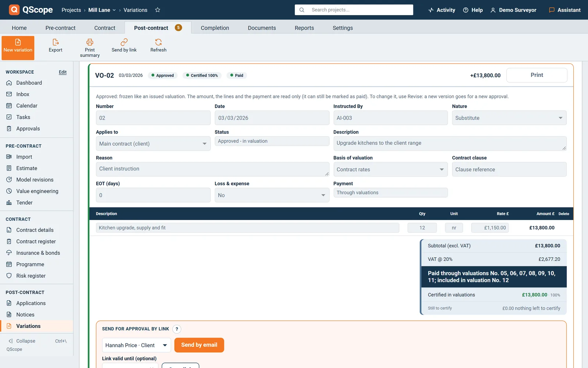Click the help question mark beside Send for approval
The width and height of the screenshot is (588, 368).
coord(177,329)
